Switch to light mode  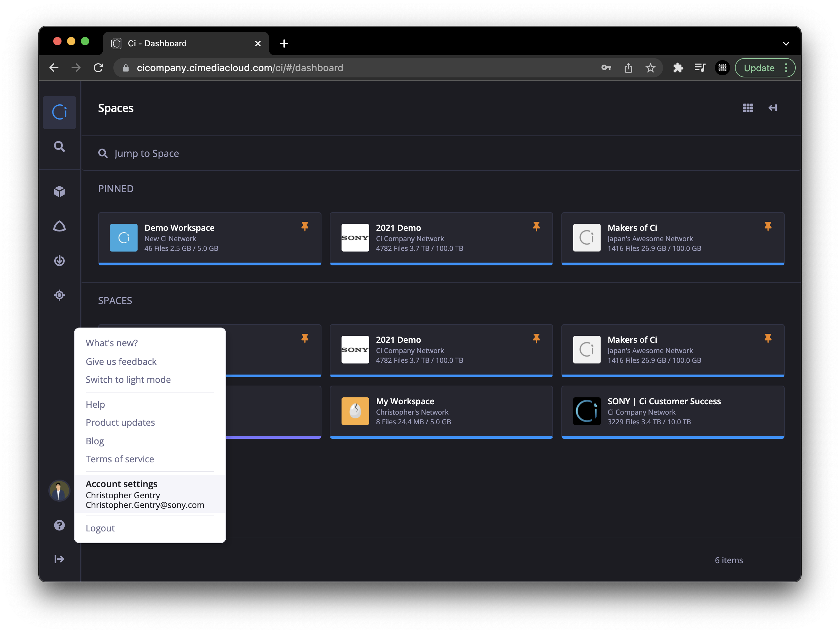click(x=128, y=379)
